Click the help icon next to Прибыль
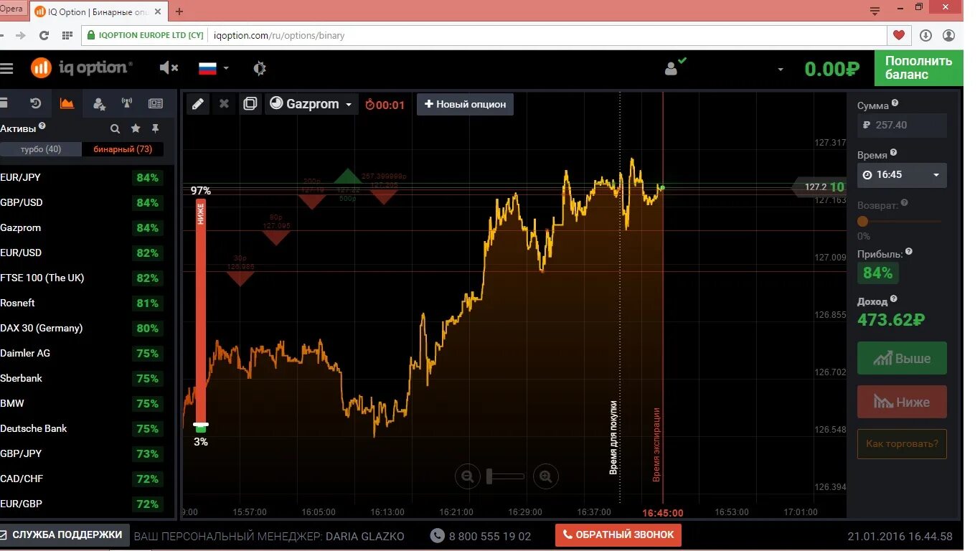This screenshot has width=980, height=551. tap(909, 252)
